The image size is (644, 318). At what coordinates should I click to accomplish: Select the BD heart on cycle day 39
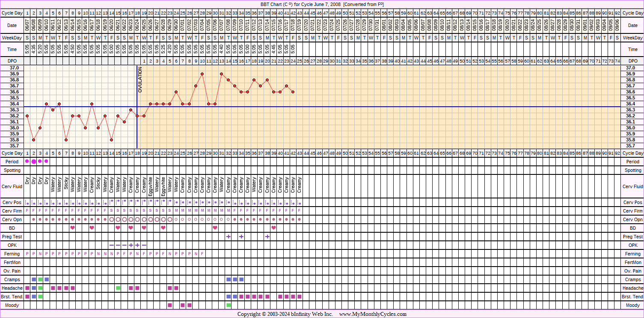pyautogui.click(x=273, y=228)
